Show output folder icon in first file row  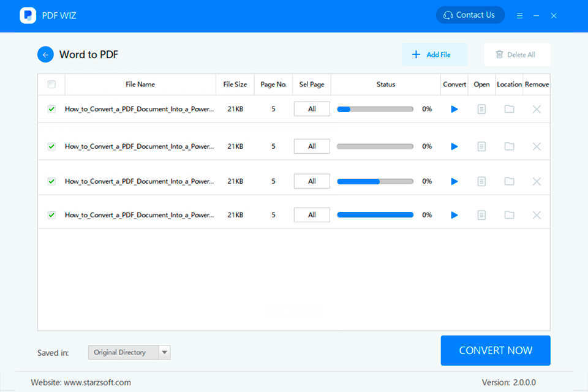tap(509, 109)
